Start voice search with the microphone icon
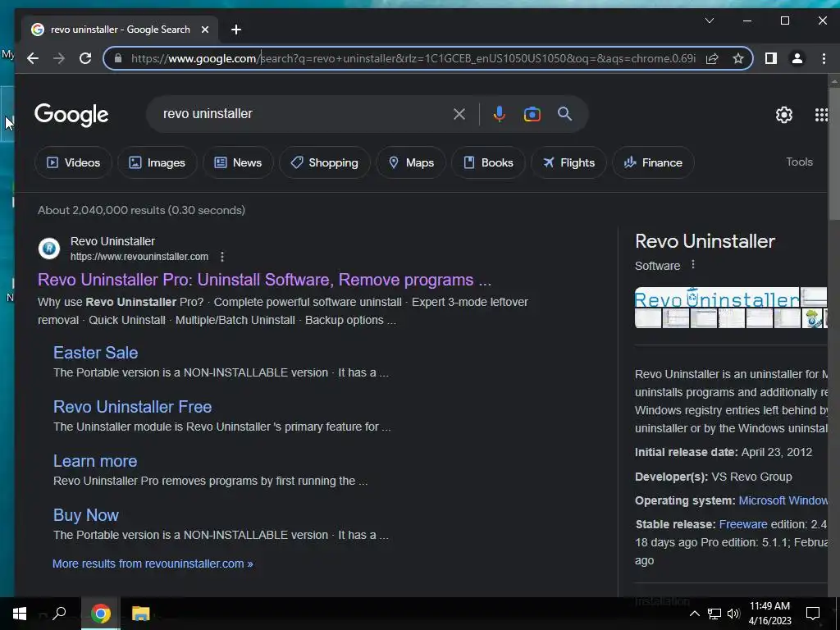 coord(500,114)
